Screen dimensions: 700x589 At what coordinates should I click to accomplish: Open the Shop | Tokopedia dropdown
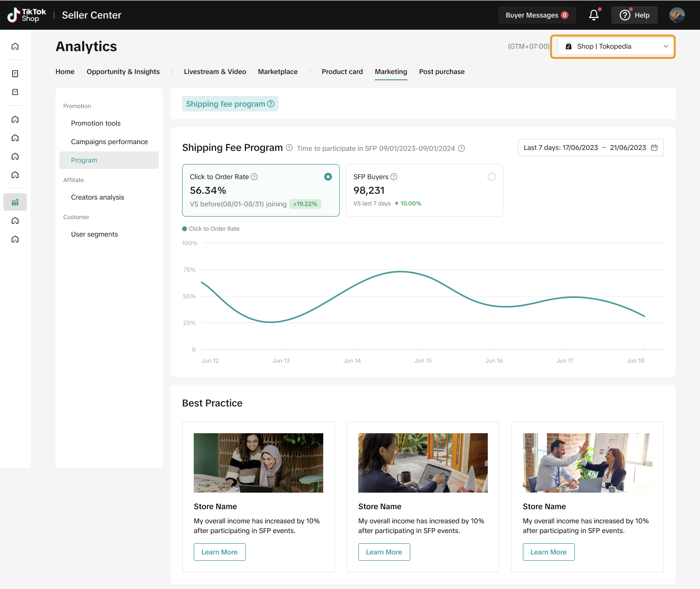[x=616, y=46]
